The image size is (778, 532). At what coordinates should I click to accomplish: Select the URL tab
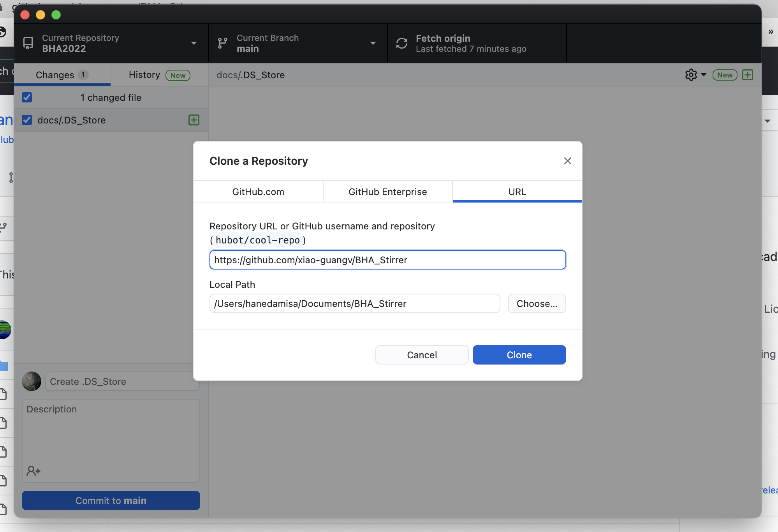[x=517, y=192]
